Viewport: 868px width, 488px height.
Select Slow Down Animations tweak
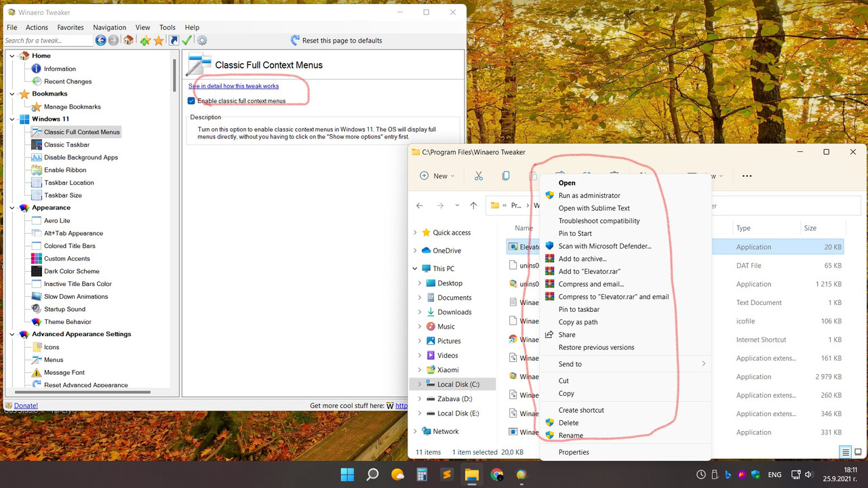pyautogui.click(x=76, y=297)
